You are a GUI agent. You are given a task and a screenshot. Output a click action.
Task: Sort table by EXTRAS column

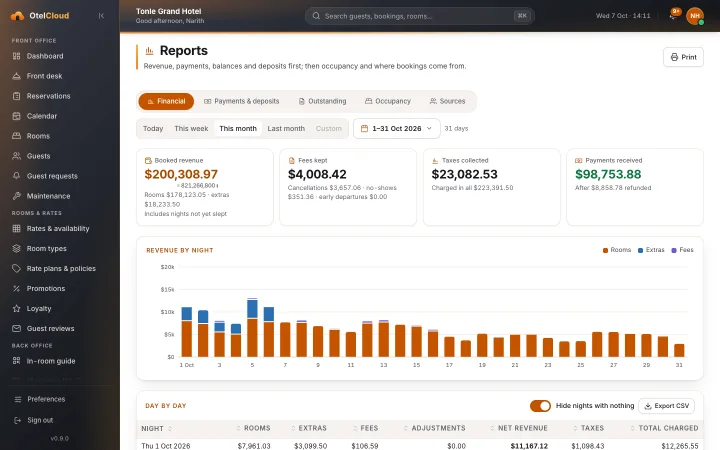(309, 428)
